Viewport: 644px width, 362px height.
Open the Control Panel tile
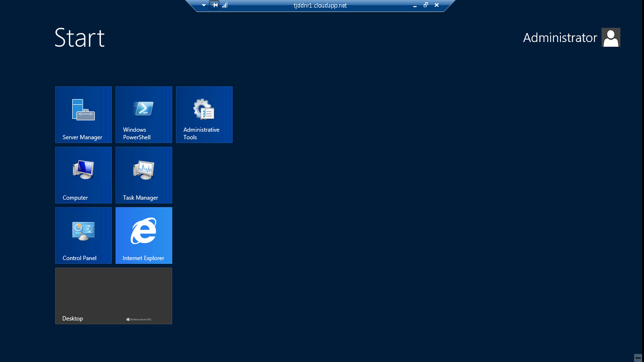(x=84, y=236)
